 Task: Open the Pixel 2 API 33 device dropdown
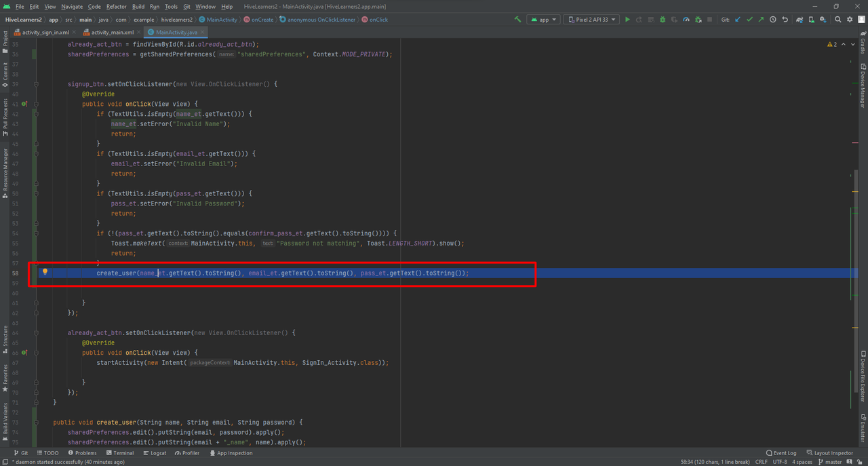[x=592, y=20]
